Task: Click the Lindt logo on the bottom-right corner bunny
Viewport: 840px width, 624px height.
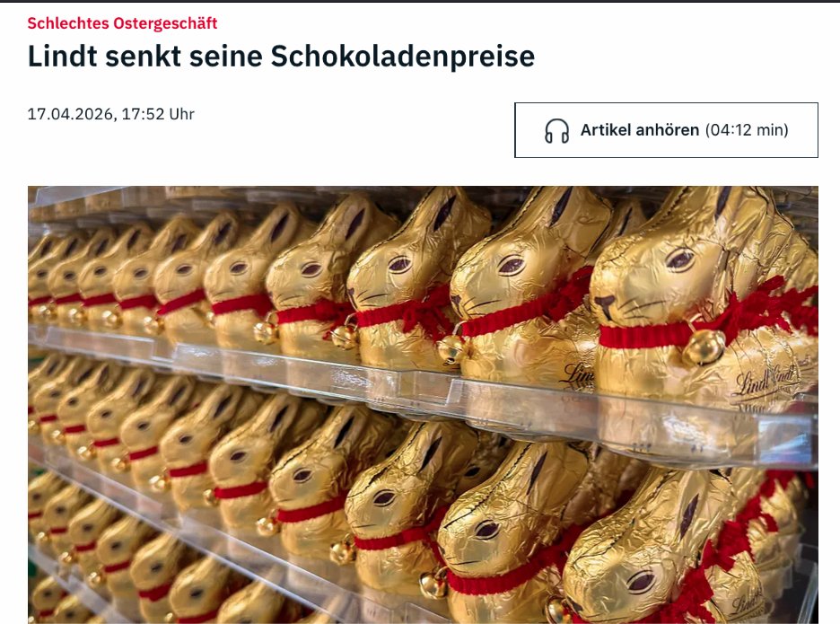Action: coord(748,604)
